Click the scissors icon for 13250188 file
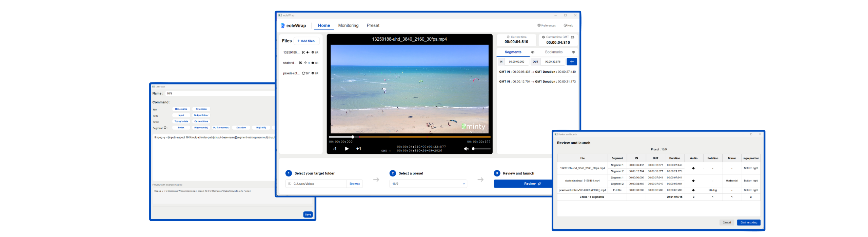This screenshot has width=868, height=237. [x=303, y=52]
